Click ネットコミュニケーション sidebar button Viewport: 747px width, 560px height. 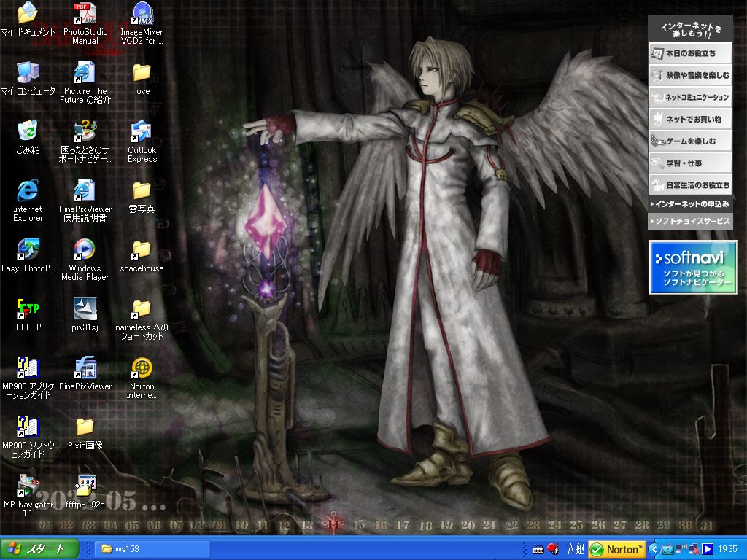pyautogui.click(x=690, y=97)
